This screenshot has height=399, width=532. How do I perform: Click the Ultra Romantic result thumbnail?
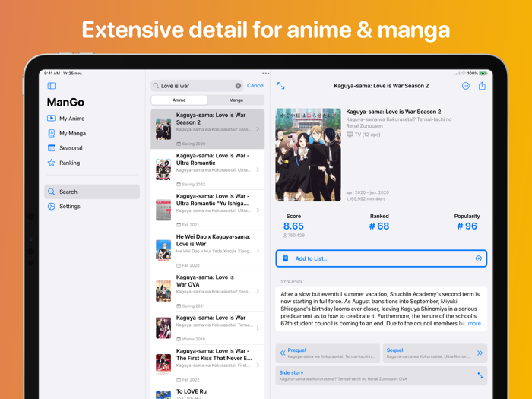click(x=163, y=169)
